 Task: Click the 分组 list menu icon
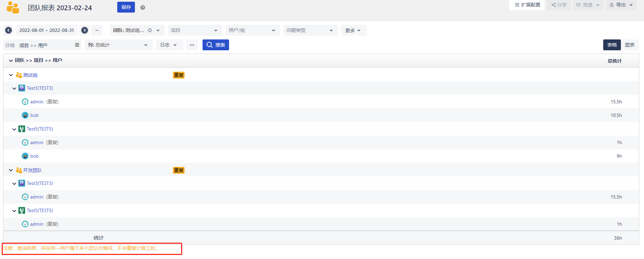pos(77,45)
